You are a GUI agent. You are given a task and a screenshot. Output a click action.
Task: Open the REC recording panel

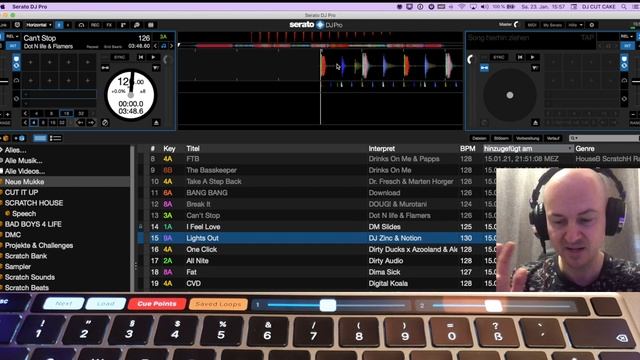95,25
